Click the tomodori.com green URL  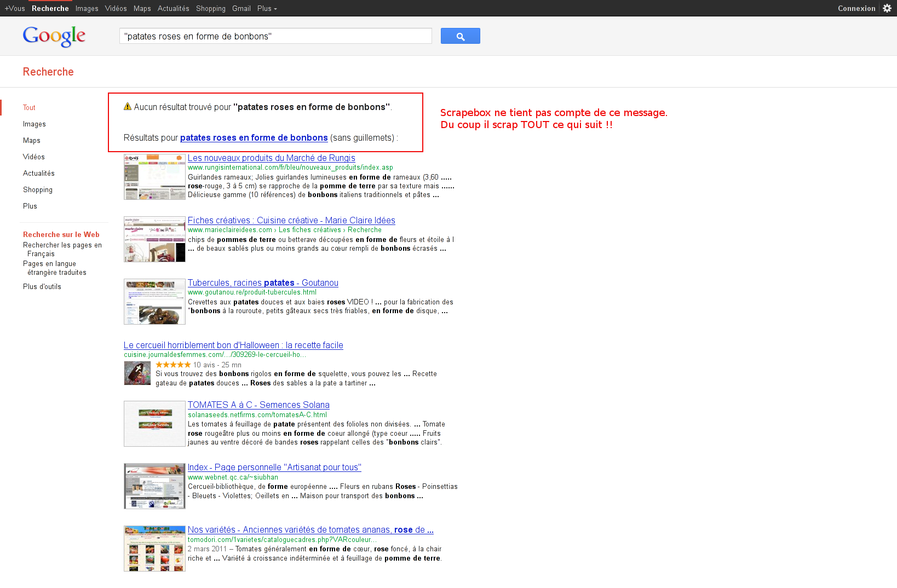tap(282, 540)
